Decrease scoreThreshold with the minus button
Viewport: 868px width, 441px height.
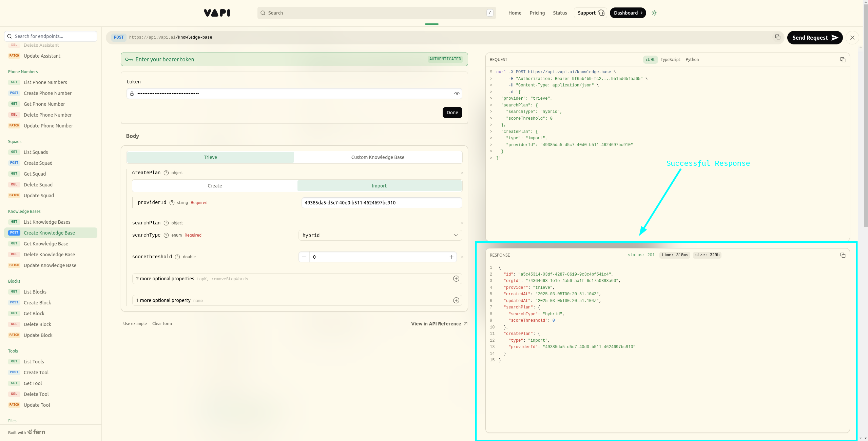tap(304, 257)
